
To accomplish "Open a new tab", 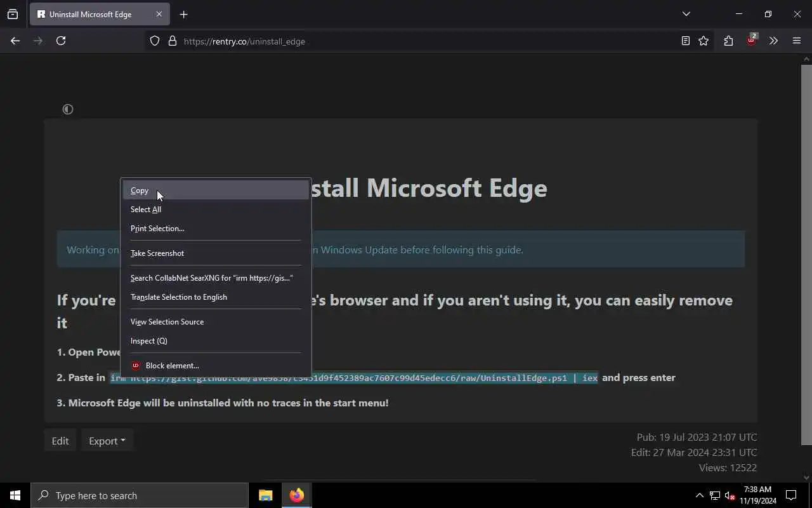I will (183, 14).
